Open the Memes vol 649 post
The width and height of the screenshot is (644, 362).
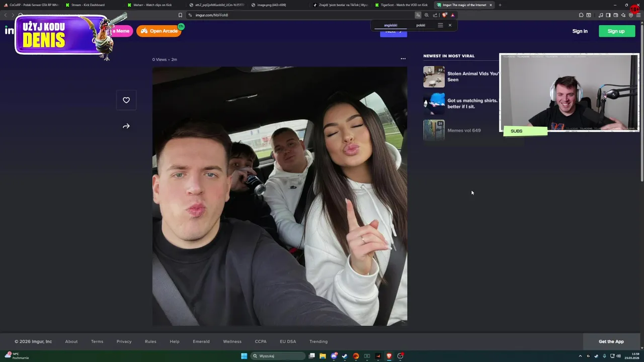tap(460, 130)
